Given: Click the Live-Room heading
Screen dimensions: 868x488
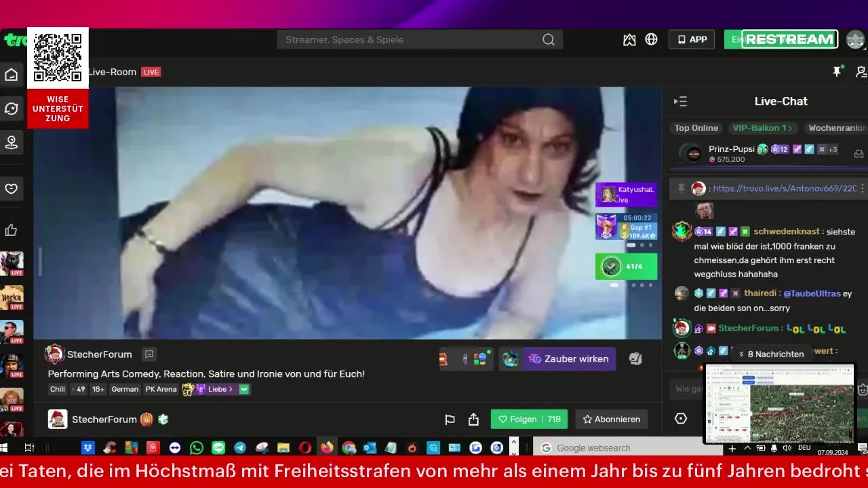Looking at the screenshot, I should coord(113,72).
